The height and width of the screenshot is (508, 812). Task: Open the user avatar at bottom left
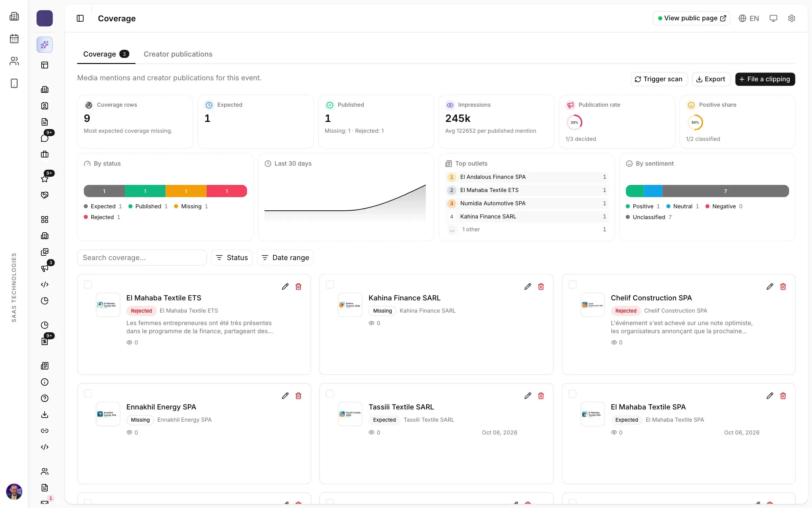tap(14, 492)
